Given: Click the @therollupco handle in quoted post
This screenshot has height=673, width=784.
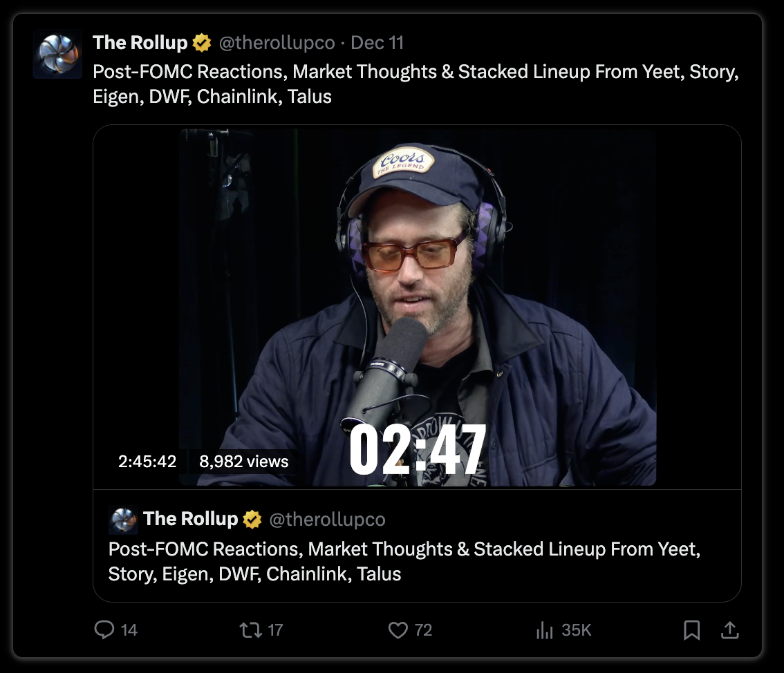Looking at the screenshot, I should (327, 520).
